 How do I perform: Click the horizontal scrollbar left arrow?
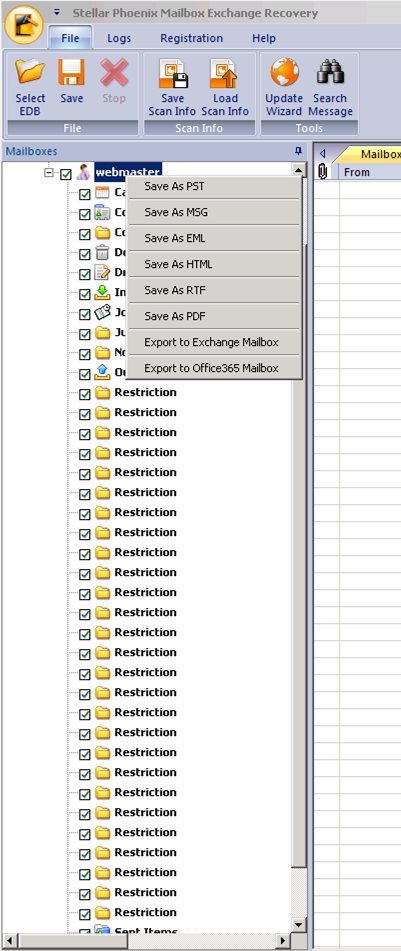(x=9, y=941)
